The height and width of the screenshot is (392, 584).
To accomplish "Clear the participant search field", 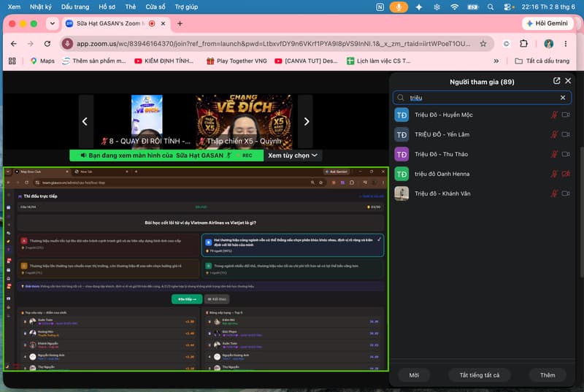I will point(563,98).
